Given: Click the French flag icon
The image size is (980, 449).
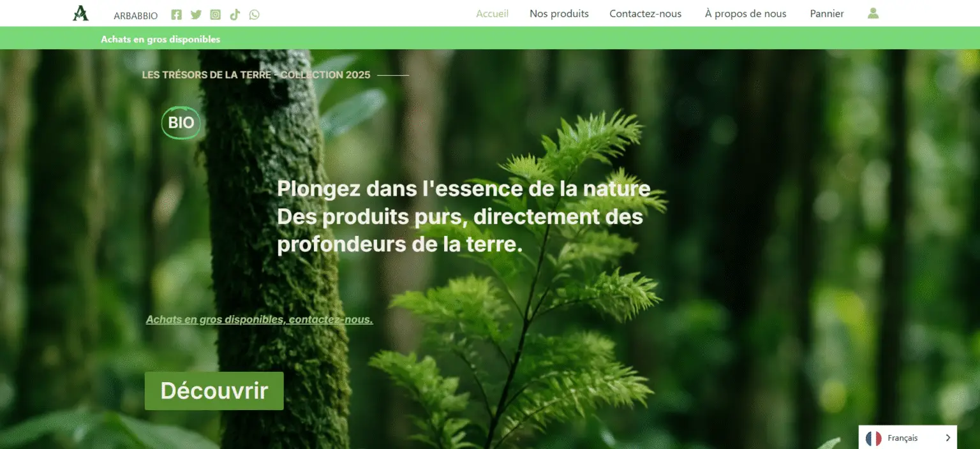Looking at the screenshot, I should (873, 438).
